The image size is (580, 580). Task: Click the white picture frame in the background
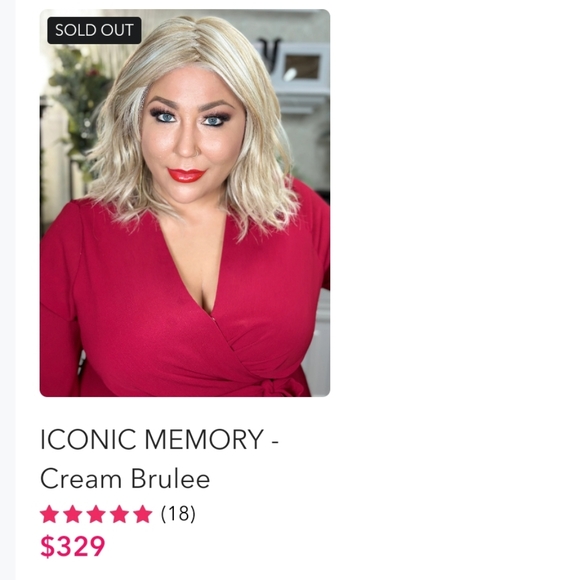click(x=303, y=67)
